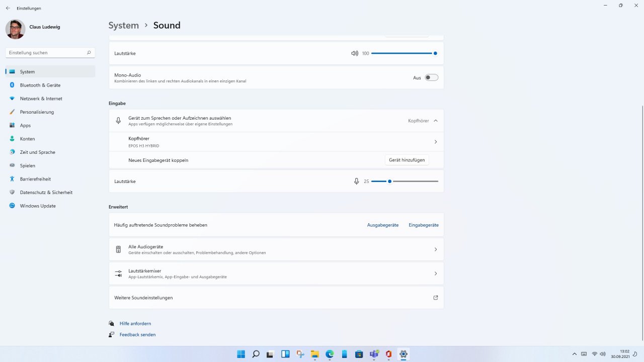Viewport: 644px width, 362px height.
Task: Open Microsoft Store from the taskbar
Action: coord(359,354)
